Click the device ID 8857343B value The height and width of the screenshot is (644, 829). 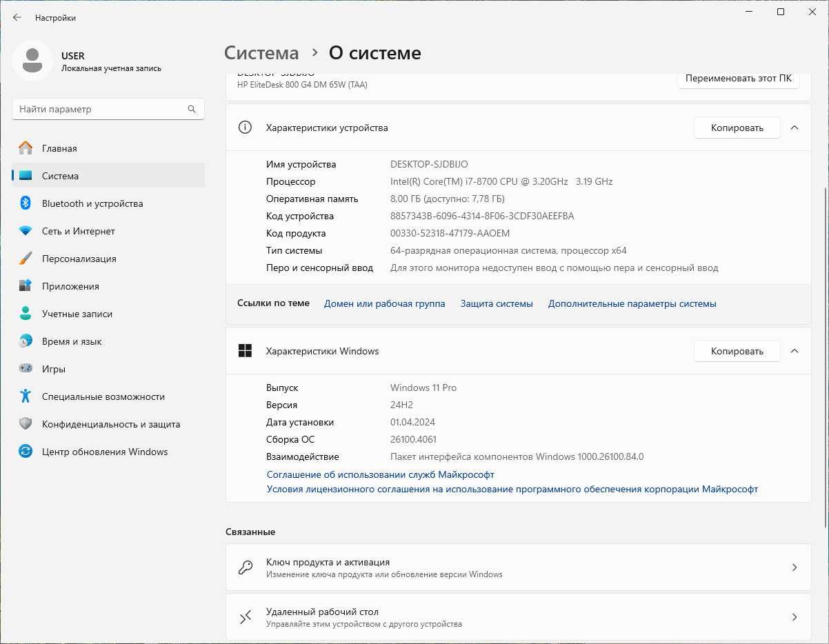pyautogui.click(x=482, y=216)
